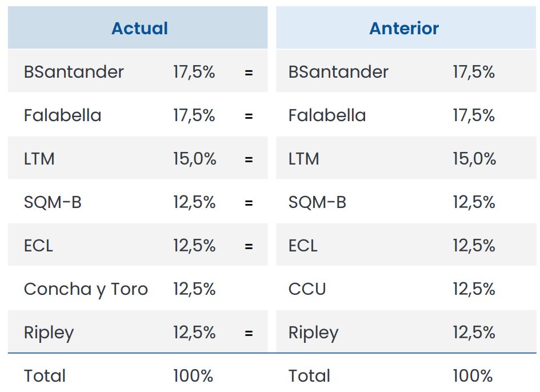Click the equals sign in the ECL row

click(249, 246)
